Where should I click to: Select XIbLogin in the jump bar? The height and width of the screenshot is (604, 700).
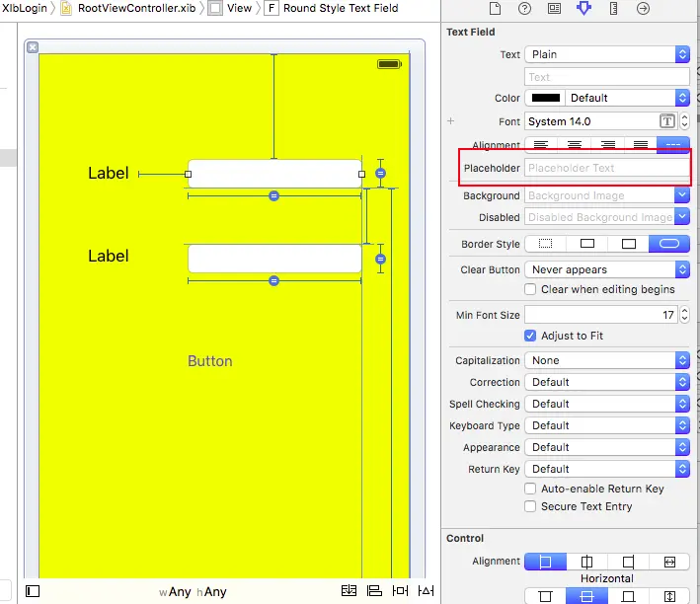point(24,8)
